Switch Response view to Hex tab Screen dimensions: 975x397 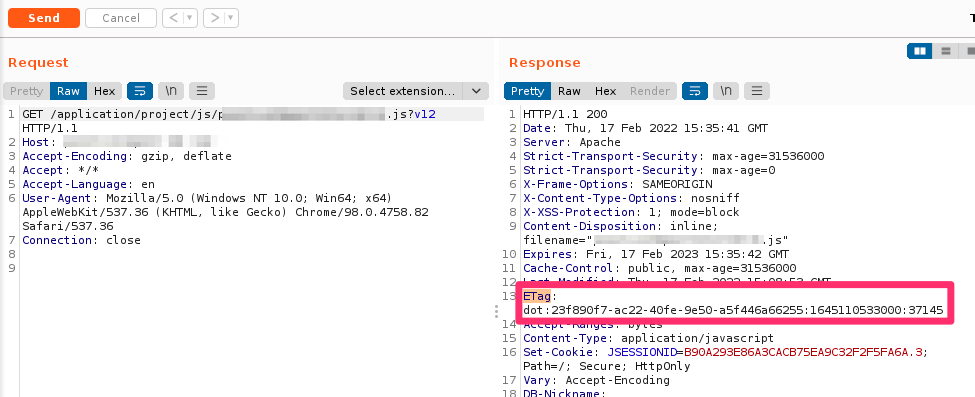(606, 91)
